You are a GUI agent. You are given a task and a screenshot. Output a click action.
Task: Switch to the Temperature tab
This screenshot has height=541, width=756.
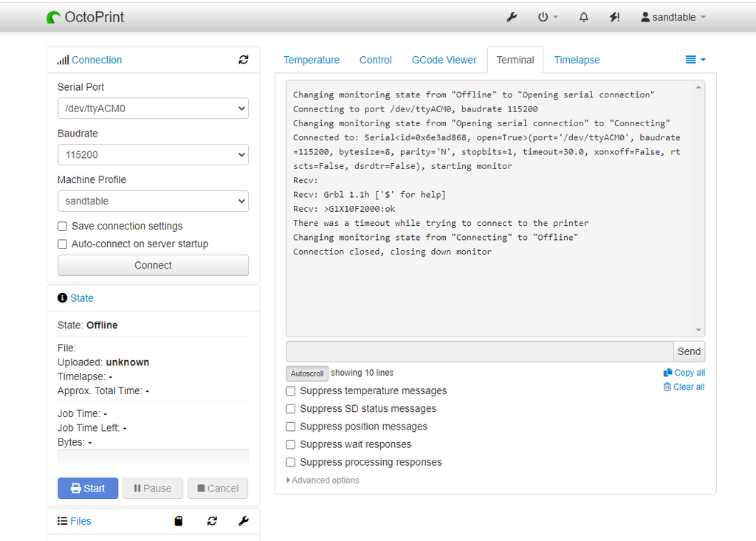coord(312,60)
